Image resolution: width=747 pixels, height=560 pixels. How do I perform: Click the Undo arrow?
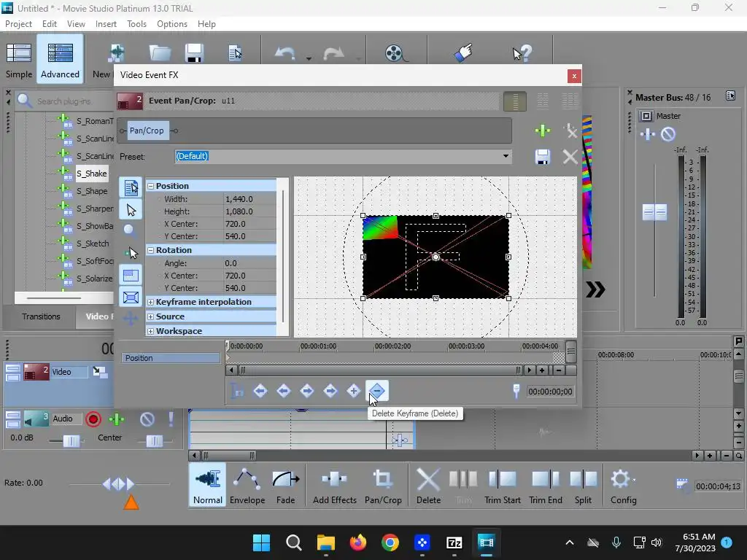(285, 53)
